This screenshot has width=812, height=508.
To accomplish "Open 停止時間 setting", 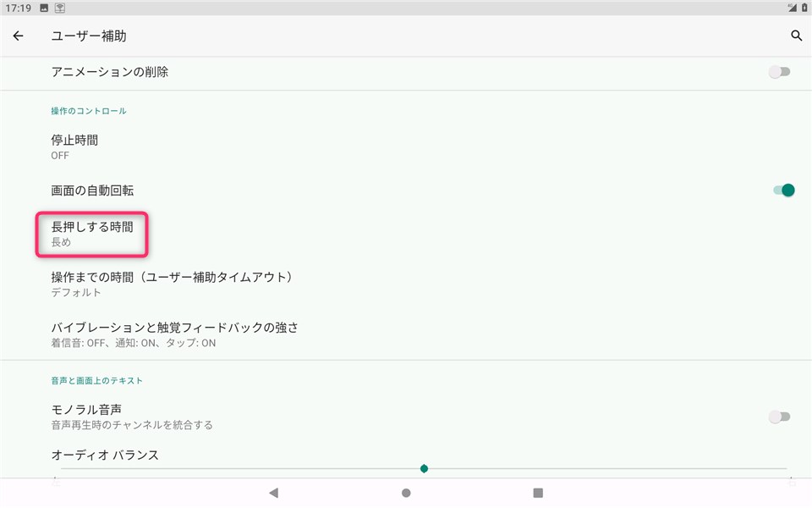I will (x=406, y=146).
